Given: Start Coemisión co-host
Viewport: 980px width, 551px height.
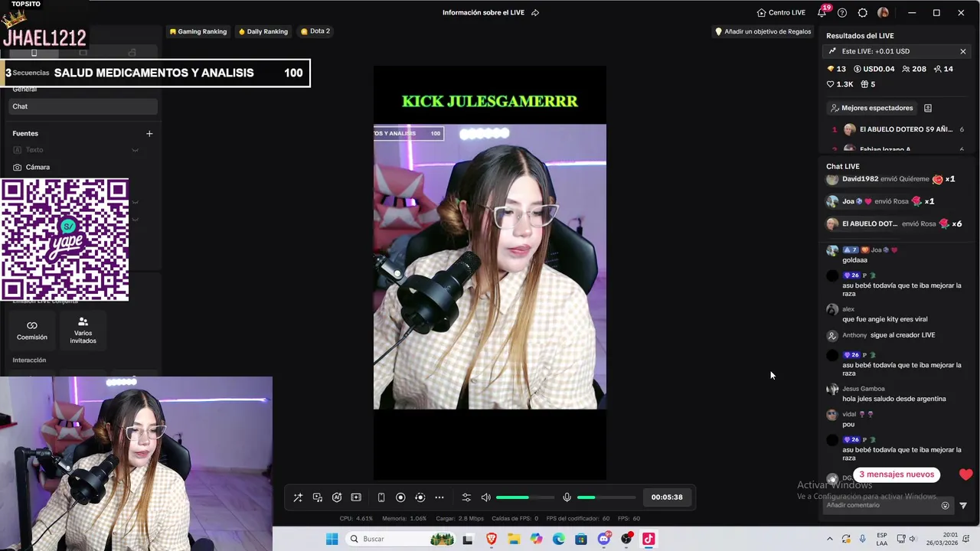Looking at the screenshot, I should 32,330.
